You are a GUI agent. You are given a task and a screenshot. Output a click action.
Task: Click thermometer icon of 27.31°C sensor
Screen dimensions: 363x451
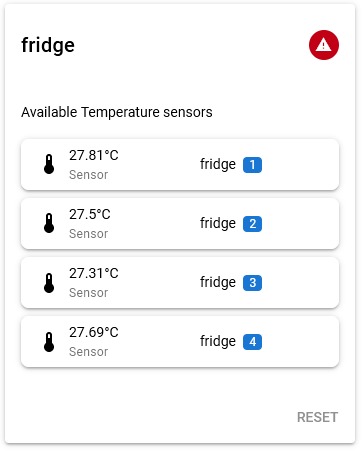(x=49, y=283)
